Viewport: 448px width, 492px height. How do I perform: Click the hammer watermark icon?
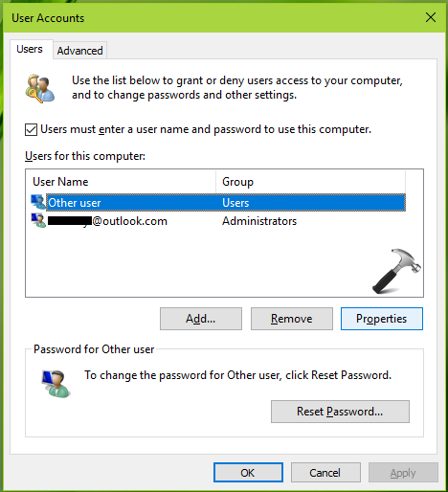point(396,271)
